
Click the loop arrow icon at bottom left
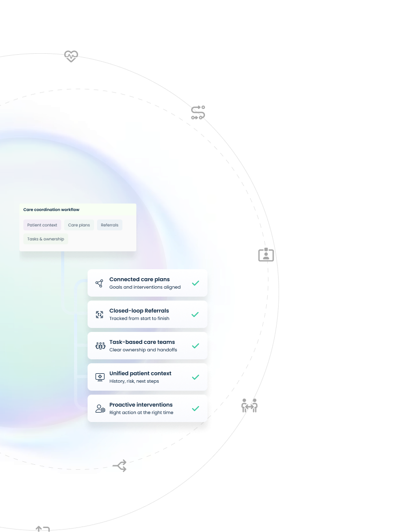click(x=42, y=529)
